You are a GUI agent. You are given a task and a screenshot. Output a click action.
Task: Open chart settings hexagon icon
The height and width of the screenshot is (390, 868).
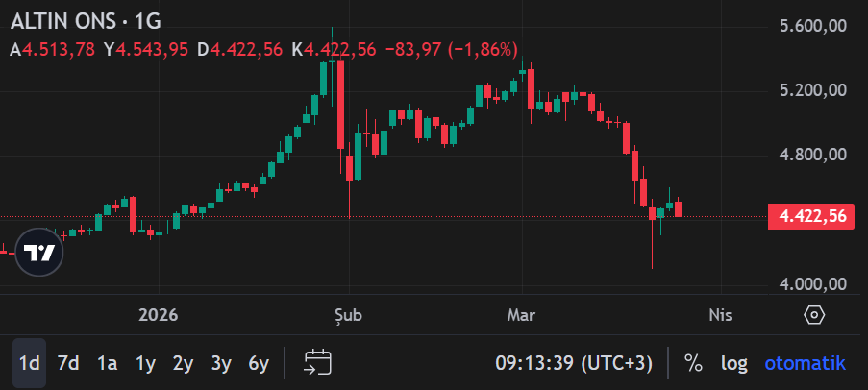click(814, 315)
